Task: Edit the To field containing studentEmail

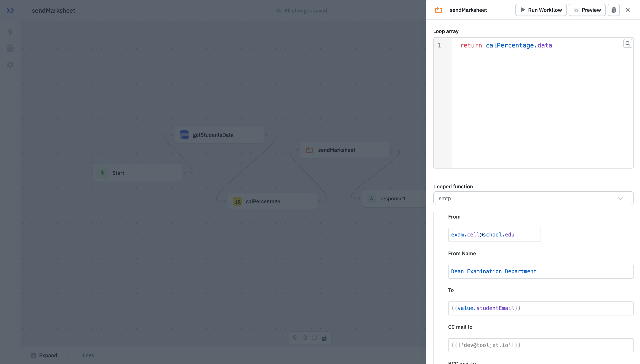Action: [x=540, y=308]
